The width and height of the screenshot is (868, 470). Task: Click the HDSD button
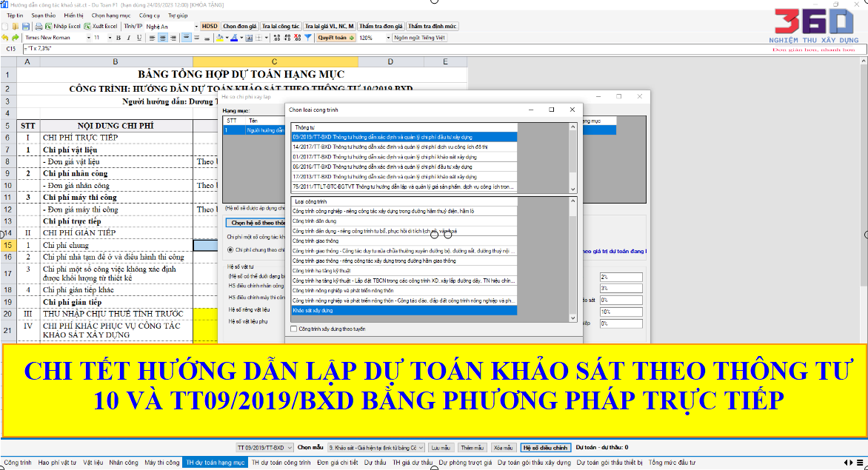click(x=210, y=26)
